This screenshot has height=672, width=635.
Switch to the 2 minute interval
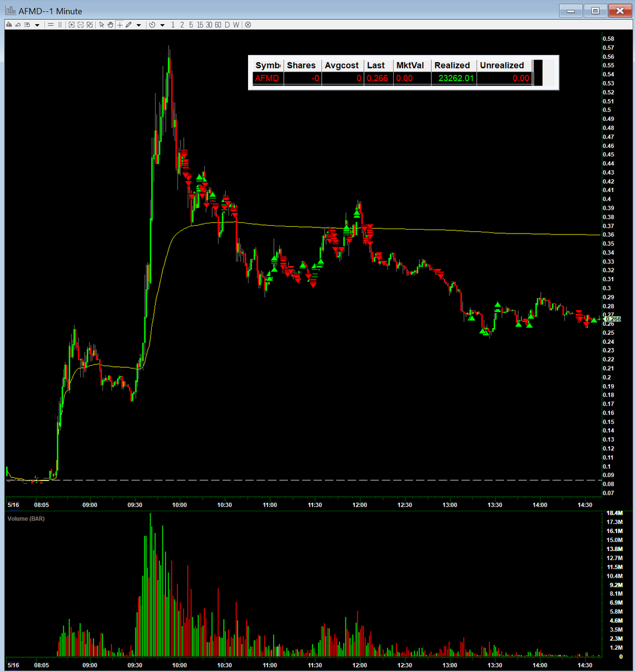coord(182,25)
